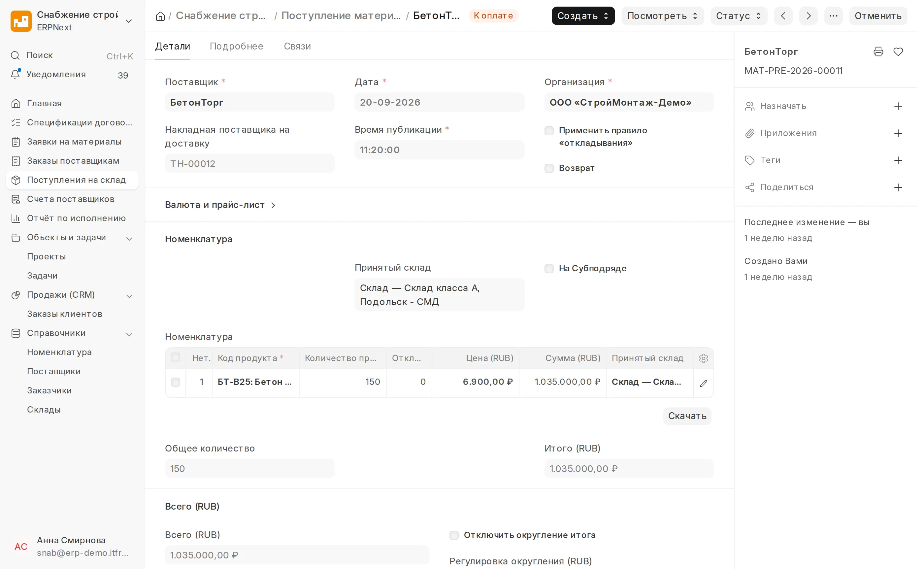Click the ERPNext orange logo
924x569 pixels.
pyautogui.click(x=21, y=21)
